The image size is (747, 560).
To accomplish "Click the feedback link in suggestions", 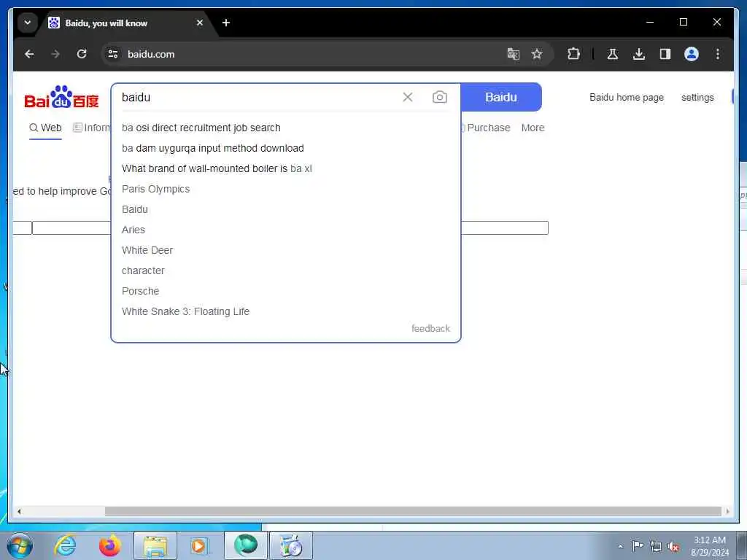I will click(430, 329).
